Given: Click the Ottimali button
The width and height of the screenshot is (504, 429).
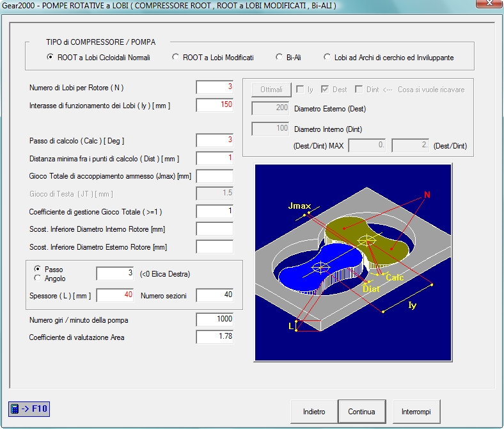Looking at the screenshot, I should (271, 90).
